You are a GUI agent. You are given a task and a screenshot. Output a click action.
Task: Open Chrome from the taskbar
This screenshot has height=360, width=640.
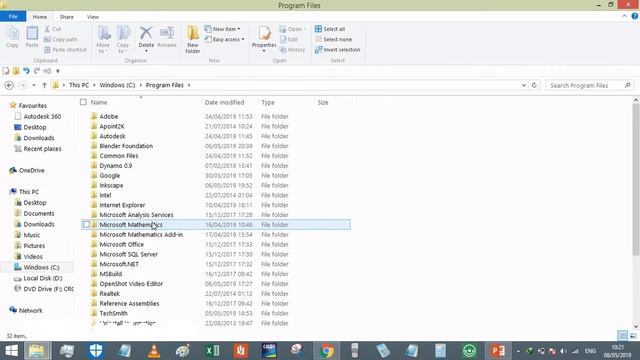327,351
